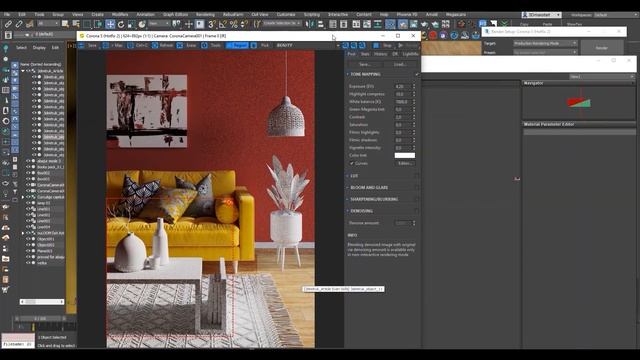Click the White balance value field
Viewport: 640px width, 360px height.
coord(403,102)
